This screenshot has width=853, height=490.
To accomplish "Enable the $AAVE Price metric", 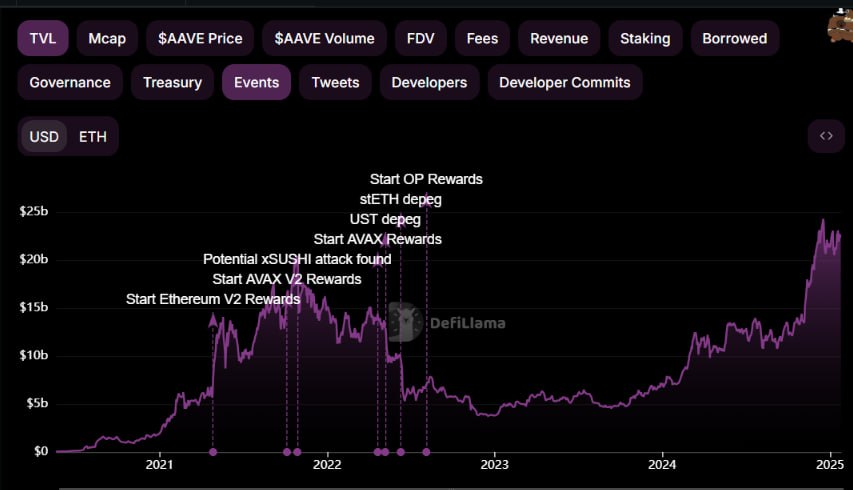I will tap(200, 39).
